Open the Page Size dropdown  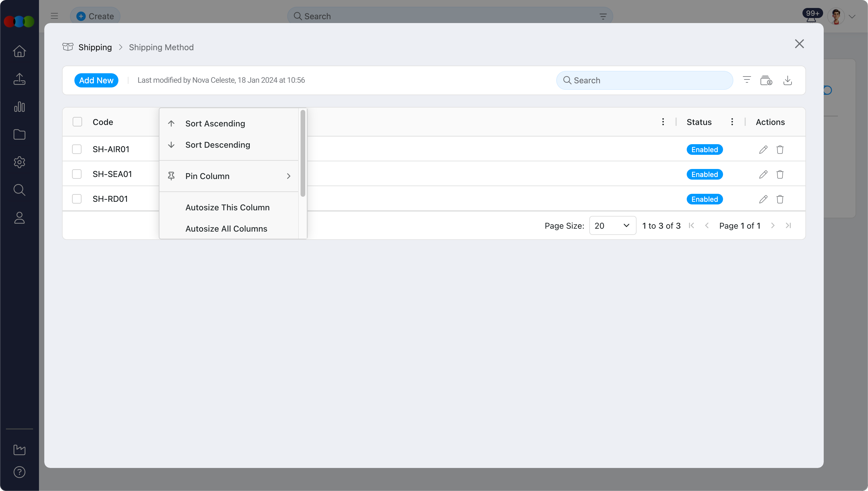tap(612, 225)
